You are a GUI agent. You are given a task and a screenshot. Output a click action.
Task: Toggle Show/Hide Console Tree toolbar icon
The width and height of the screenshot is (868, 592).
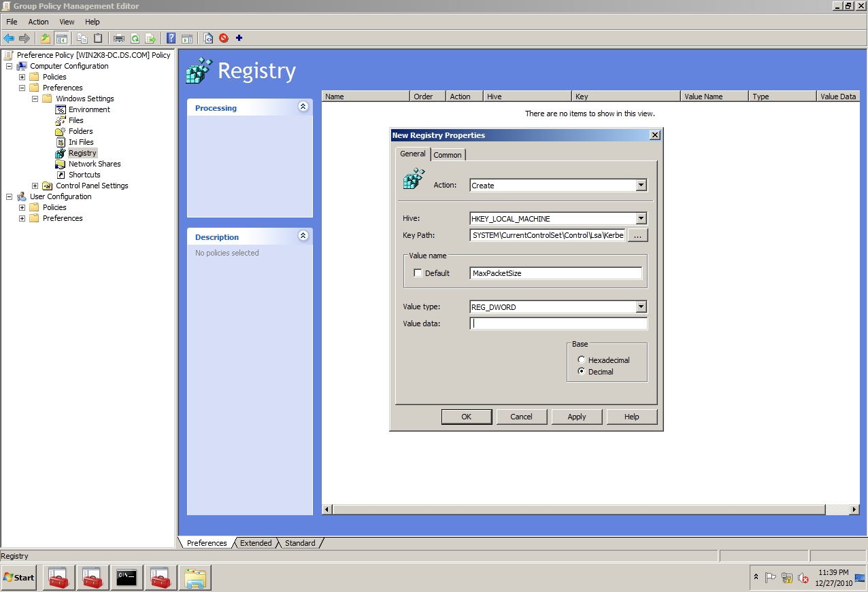point(61,38)
